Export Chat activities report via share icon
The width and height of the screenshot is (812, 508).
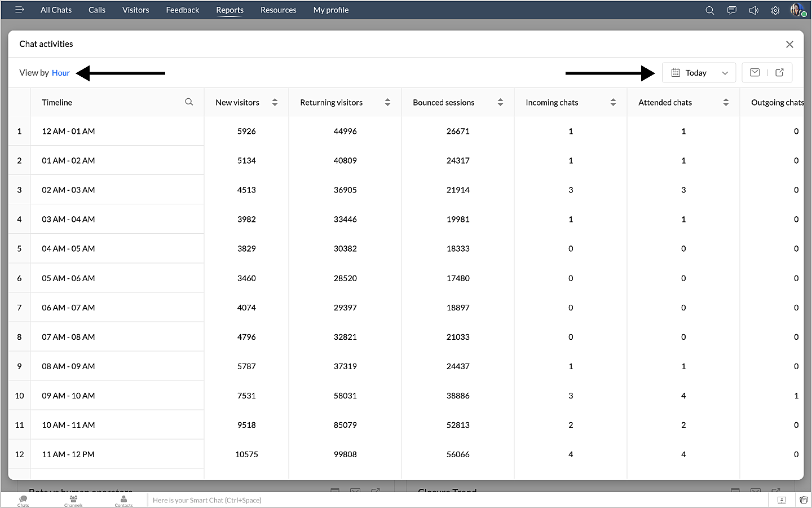tap(779, 72)
